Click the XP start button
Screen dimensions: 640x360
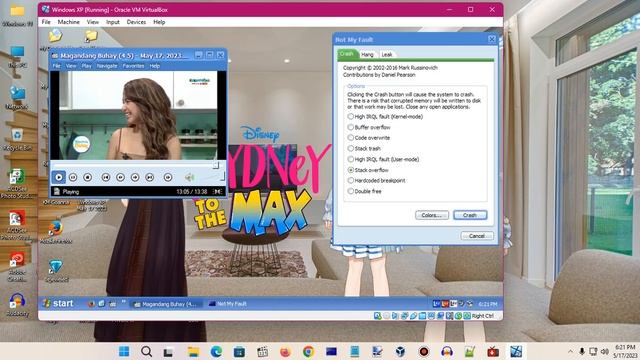click(x=58, y=303)
